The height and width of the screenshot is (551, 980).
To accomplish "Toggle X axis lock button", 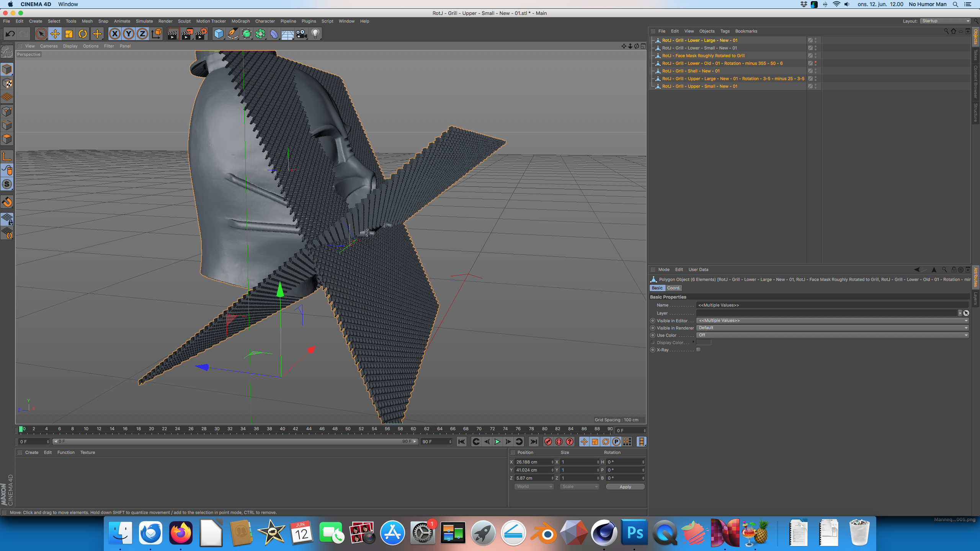I will pyautogui.click(x=114, y=34).
